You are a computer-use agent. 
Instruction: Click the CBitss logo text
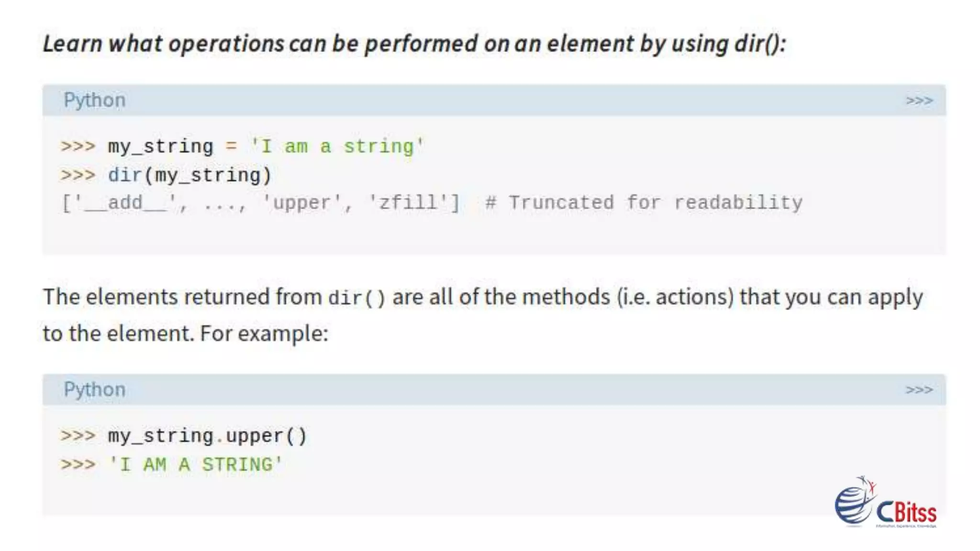pyautogui.click(x=906, y=513)
